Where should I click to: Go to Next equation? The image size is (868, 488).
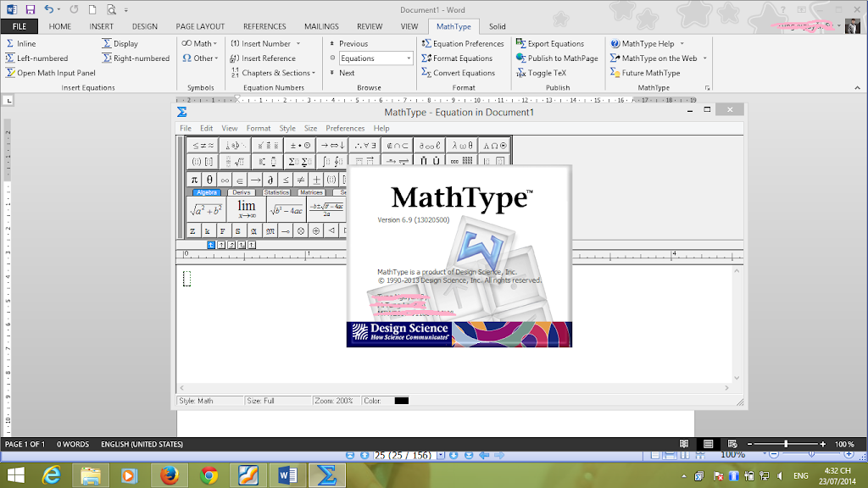point(342,73)
